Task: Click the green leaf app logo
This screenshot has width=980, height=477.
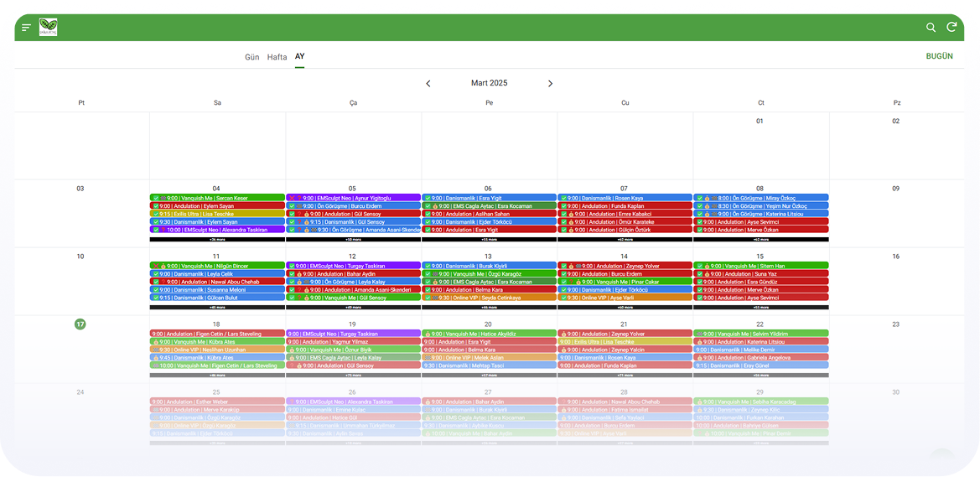Action: click(48, 28)
